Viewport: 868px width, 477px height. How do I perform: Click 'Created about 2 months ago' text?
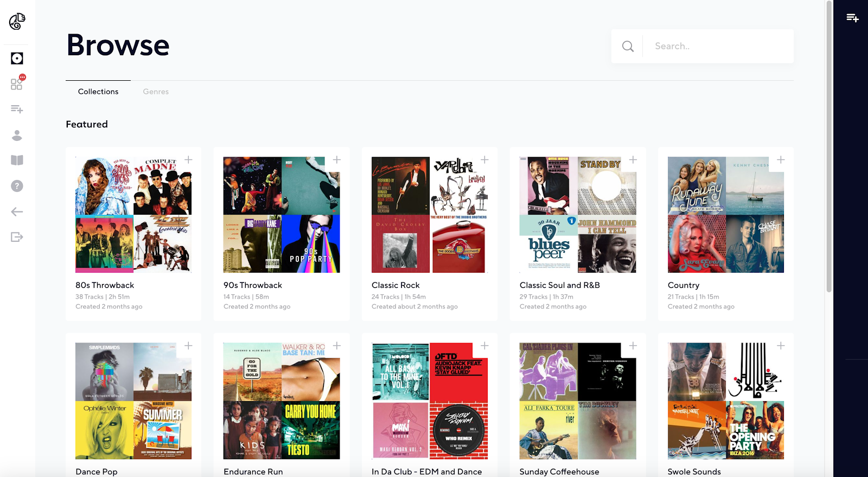click(x=414, y=307)
